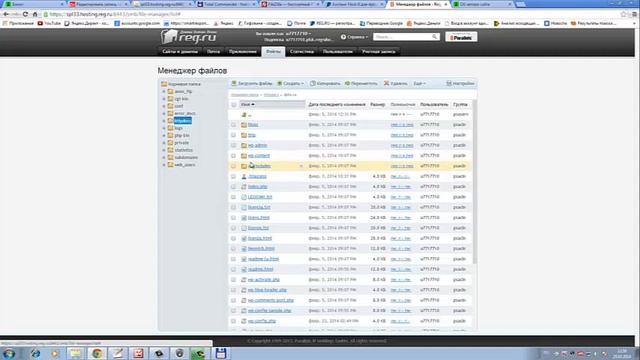Expand the logs tree node
Screen dimensions: 640x360
pyautogui.click(x=164, y=128)
